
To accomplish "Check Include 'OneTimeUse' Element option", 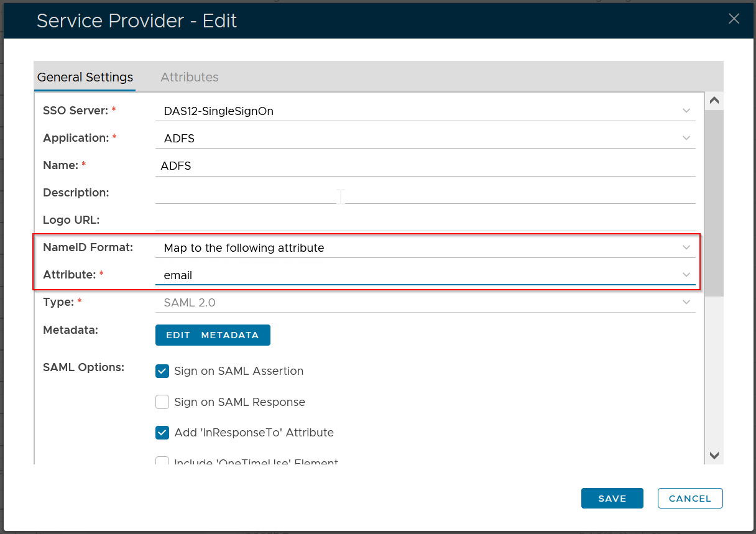I will [162, 461].
